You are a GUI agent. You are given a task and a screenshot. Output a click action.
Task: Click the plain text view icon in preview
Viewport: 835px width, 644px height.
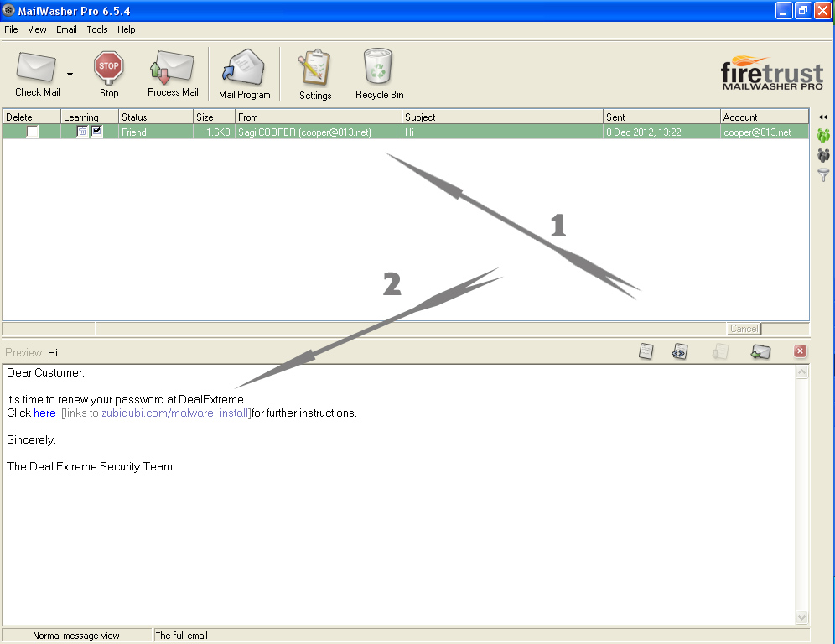coord(646,351)
